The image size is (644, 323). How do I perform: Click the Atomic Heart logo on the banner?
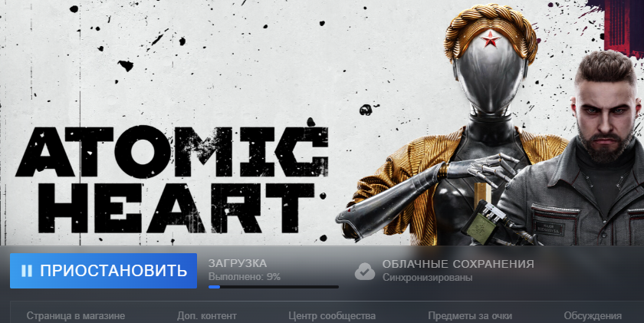pyautogui.click(x=172, y=180)
